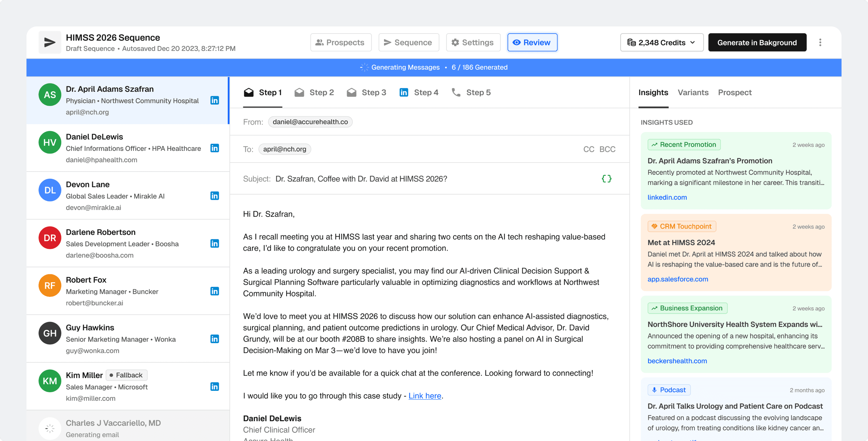This screenshot has width=868, height=441.
Task: Switch to the Sequence tab
Action: pos(409,42)
